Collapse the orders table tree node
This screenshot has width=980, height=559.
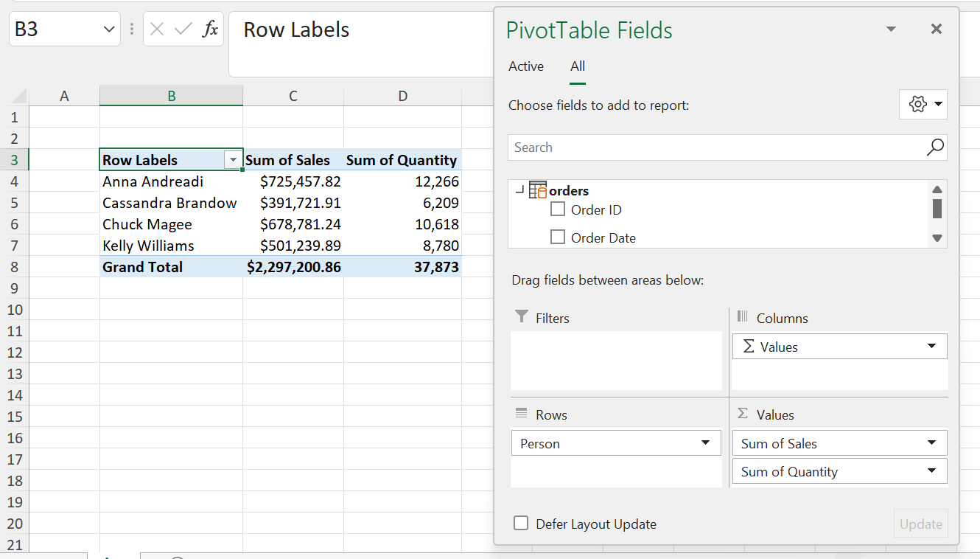[x=519, y=190]
